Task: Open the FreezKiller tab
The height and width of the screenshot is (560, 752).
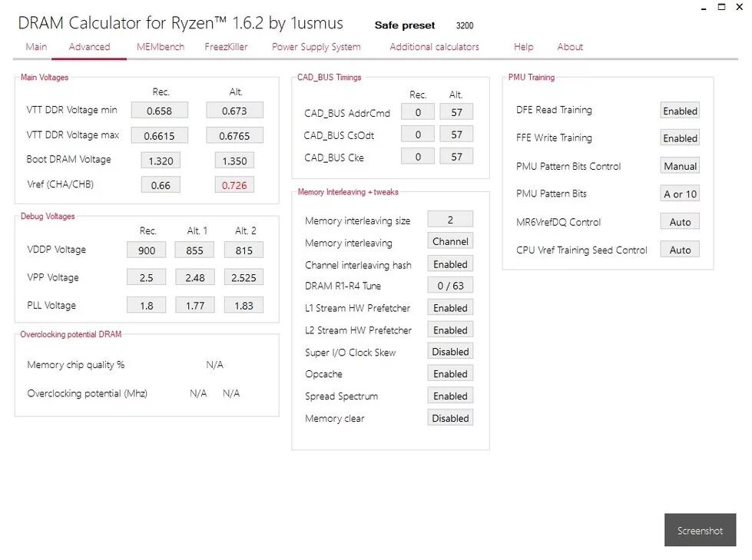Action: [226, 47]
